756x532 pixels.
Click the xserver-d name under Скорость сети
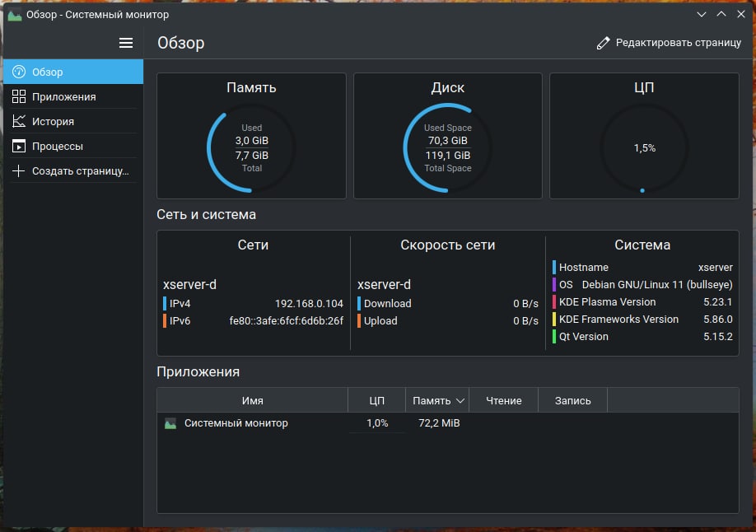click(384, 285)
